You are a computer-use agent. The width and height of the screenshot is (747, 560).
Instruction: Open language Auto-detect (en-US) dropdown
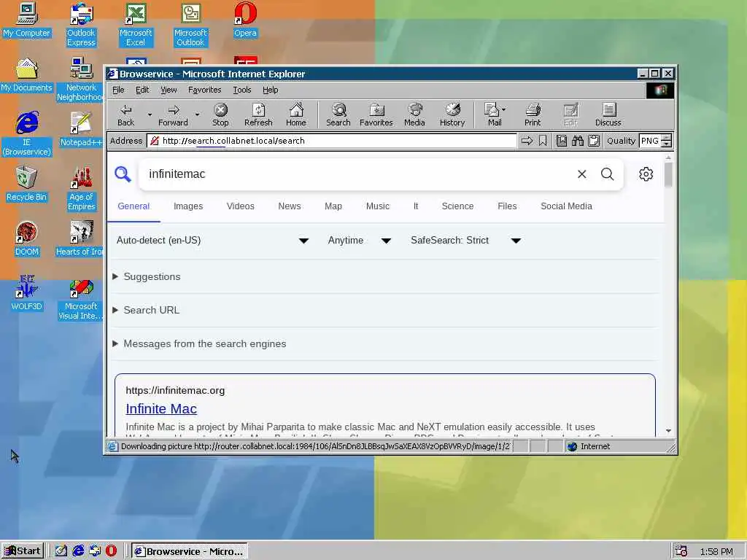[x=212, y=241]
